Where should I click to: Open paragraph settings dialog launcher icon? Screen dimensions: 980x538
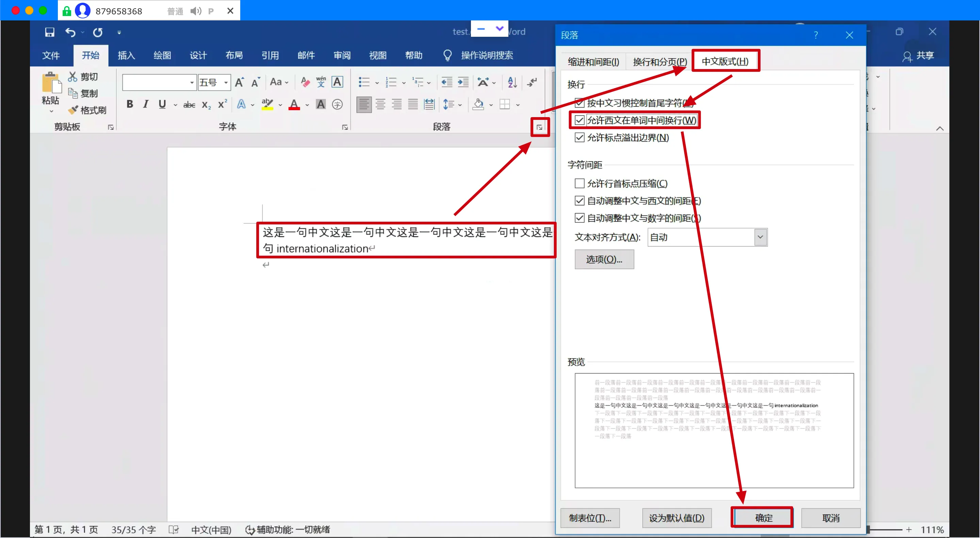pyautogui.click(x=539, y=127)
